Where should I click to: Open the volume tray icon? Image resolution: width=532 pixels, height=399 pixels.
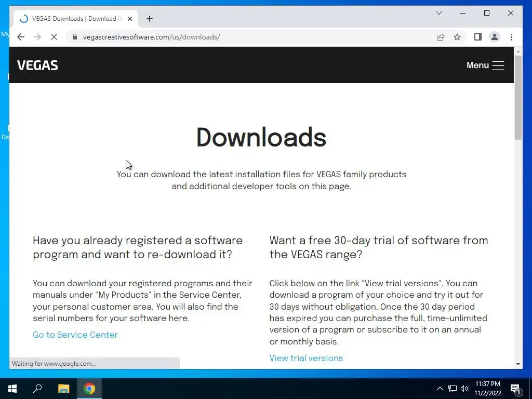click(464, 389)
